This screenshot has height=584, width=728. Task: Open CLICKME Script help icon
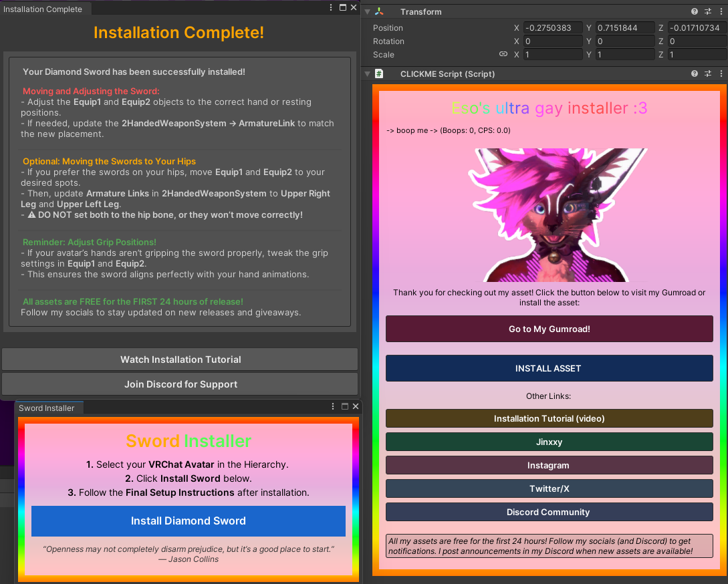coord(694,74)
